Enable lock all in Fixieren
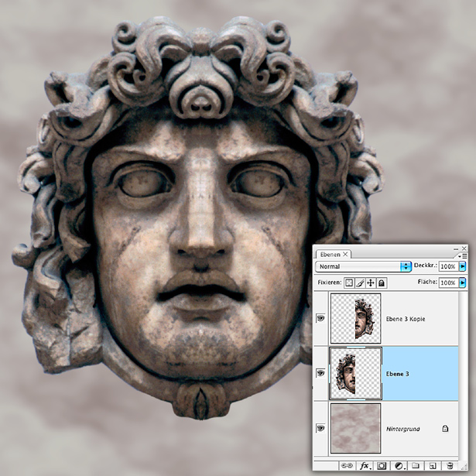 pos(382,283)
